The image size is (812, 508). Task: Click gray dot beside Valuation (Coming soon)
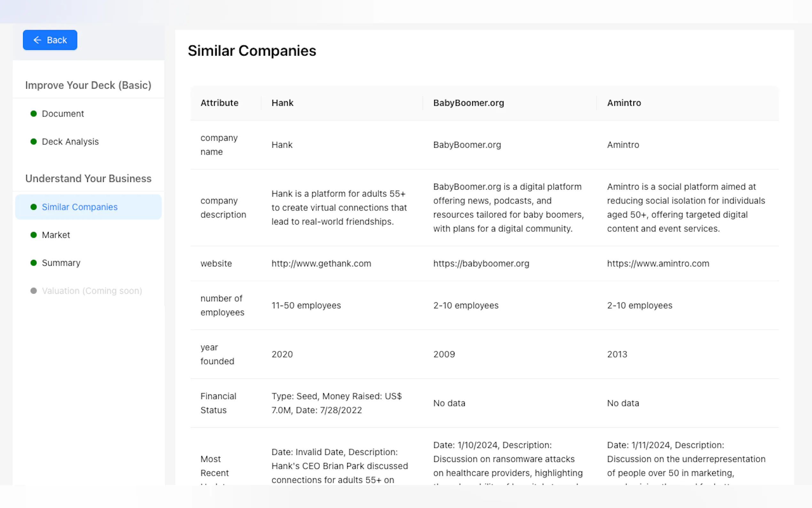[34, 290]
